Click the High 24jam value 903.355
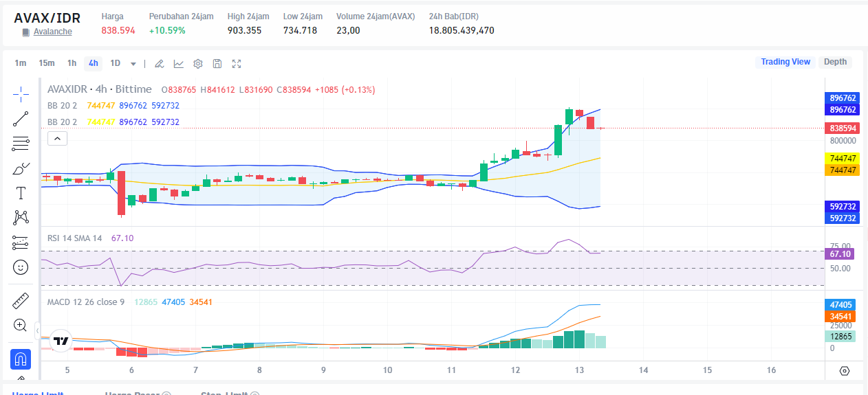The image size is (868, 395). click(244, 30)
